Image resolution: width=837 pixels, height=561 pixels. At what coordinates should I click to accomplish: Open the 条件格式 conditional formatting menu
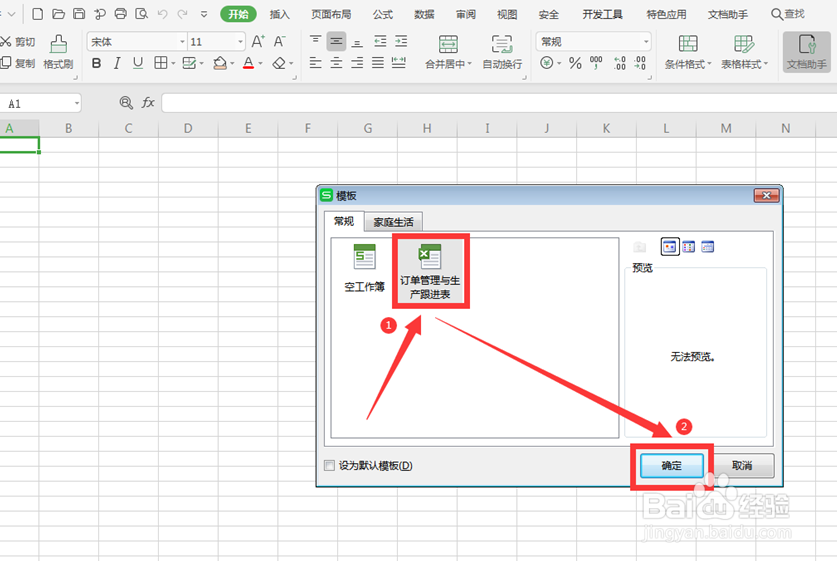click(688, 52)
